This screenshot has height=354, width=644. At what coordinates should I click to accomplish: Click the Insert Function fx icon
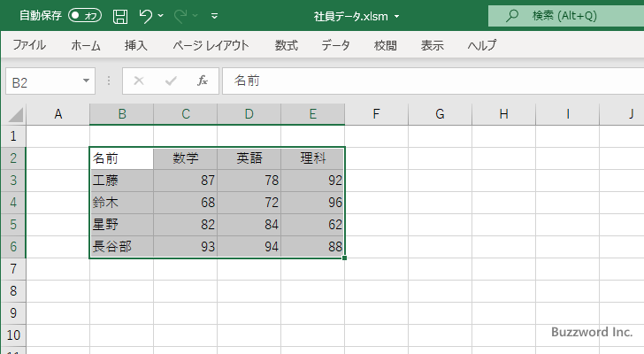(203, 81)
